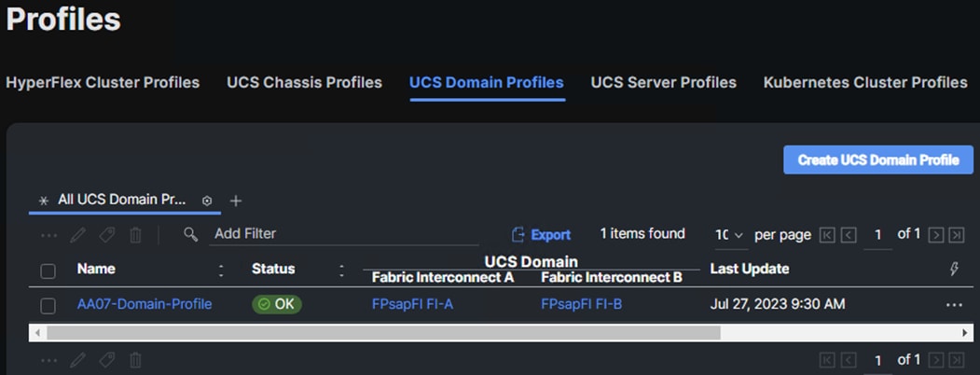Image resolution: width=980 pixels, height=375 pixels.
Task: Export the domain profiles list
Action: point(541,234)
